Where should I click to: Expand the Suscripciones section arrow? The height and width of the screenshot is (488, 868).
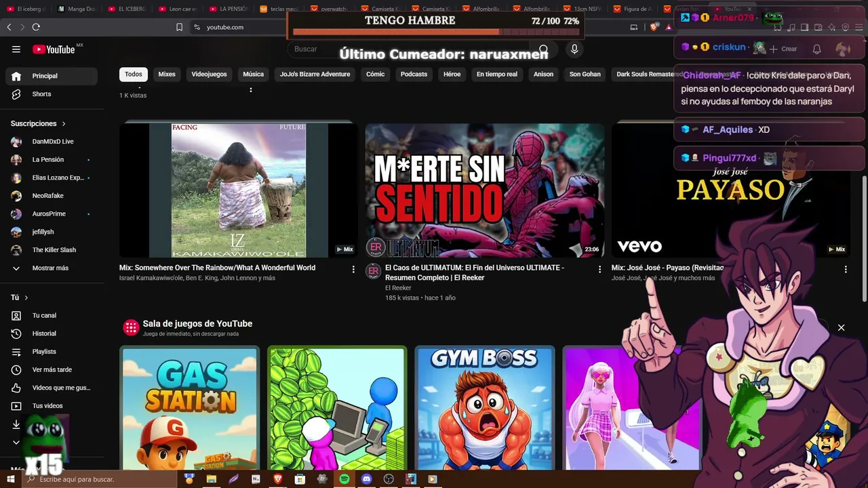coord(64,123)
